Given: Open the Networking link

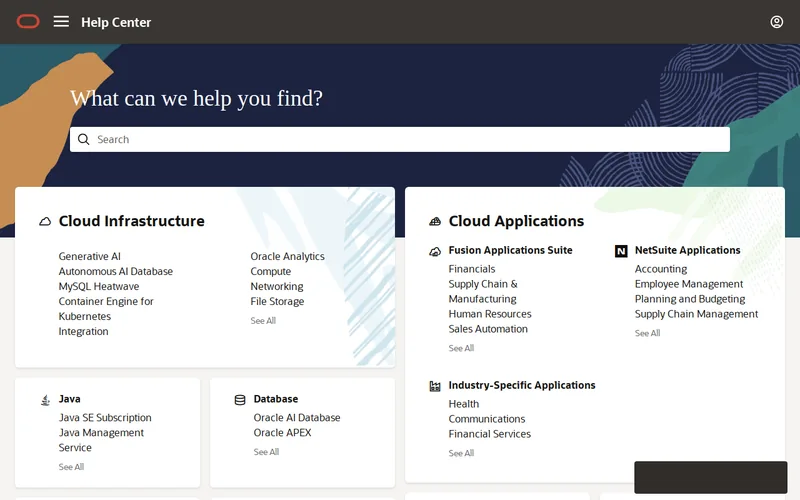Looking at the screenshot, I should [277, 286].
